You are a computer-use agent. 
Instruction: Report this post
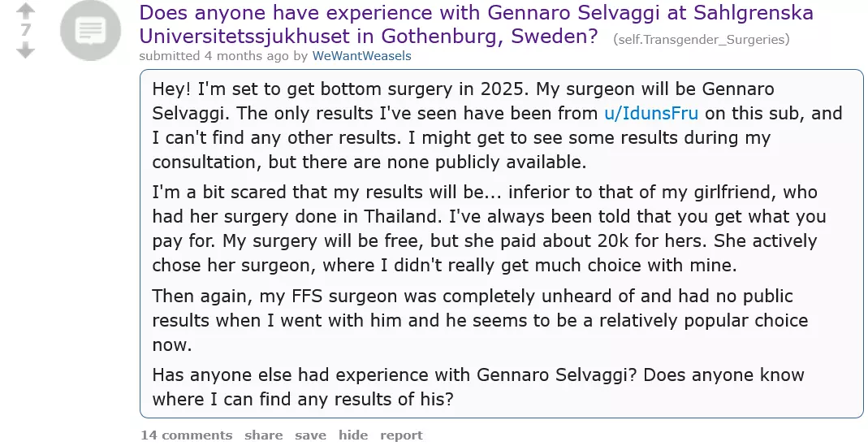click(x=401, y=435)
